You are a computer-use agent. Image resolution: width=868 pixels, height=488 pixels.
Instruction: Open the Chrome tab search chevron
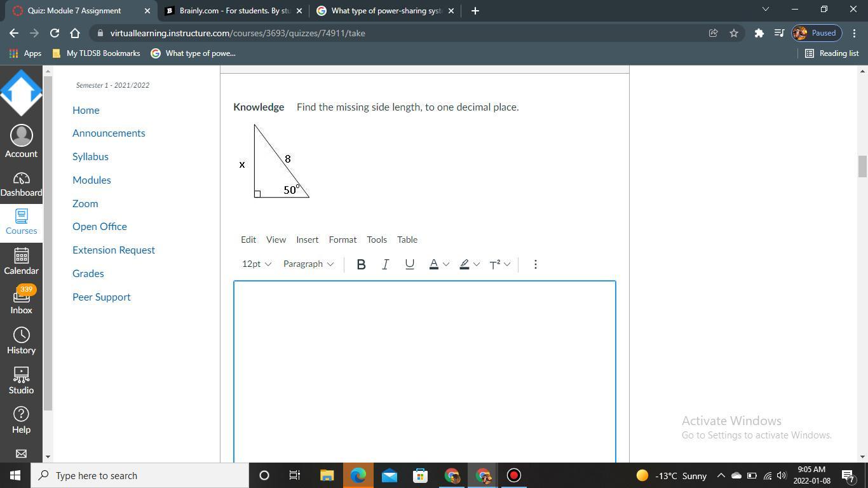[x=765, y=10]
